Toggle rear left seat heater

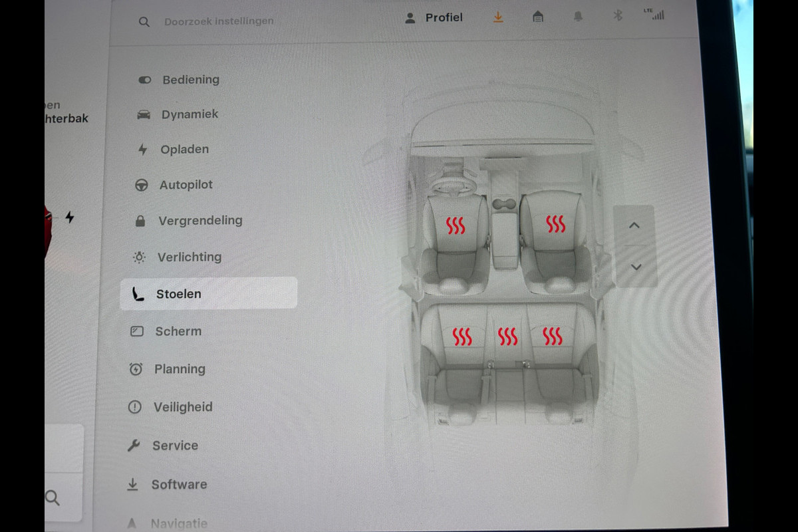pos(462,337)
